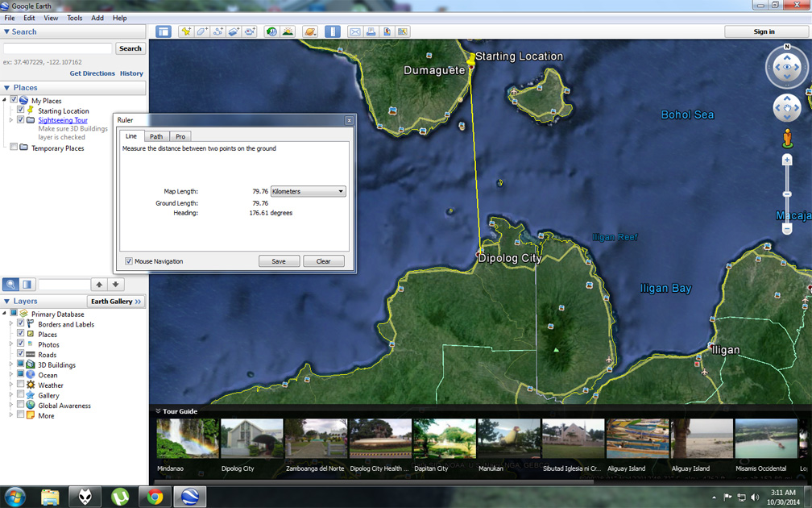The height and width of the screenshot is (508, 812).
Task: Uncheck the Roads layer
Action: coord(19,354)
